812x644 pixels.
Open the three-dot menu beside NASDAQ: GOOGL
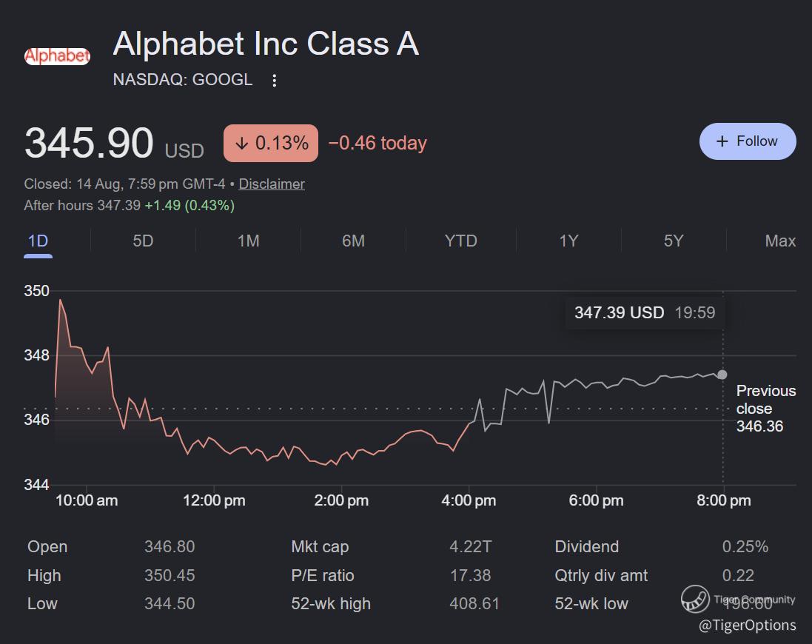[x=275, y=80]
